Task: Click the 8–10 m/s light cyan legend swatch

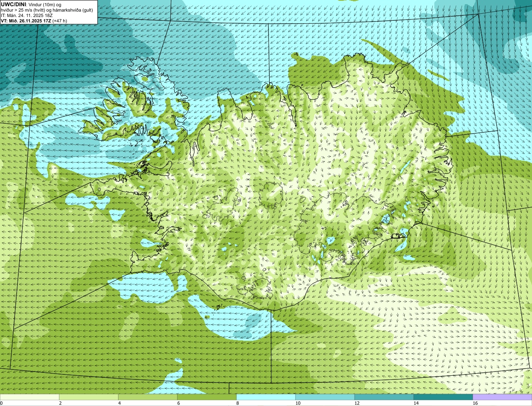Action: point(266,397)
